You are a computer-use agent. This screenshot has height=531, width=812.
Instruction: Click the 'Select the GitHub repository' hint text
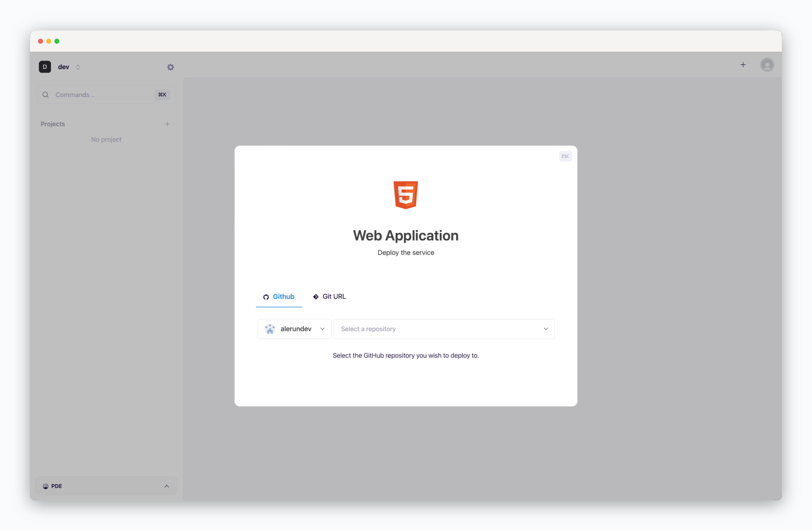pyautogui.click(x=406, y=356)
